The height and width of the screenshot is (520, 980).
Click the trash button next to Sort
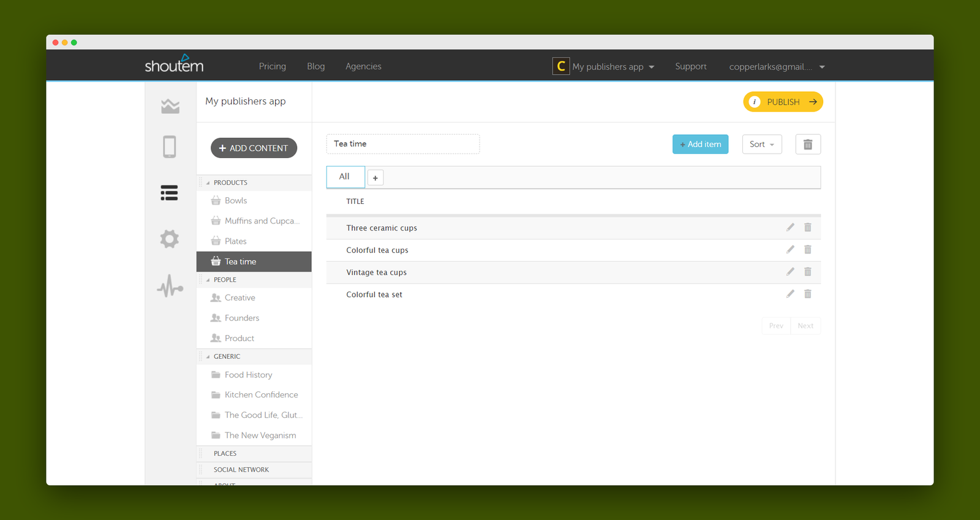808,145
